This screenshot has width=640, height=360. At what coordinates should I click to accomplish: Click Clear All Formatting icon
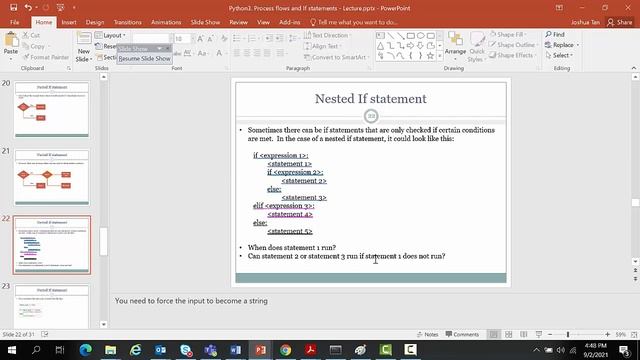224,38
